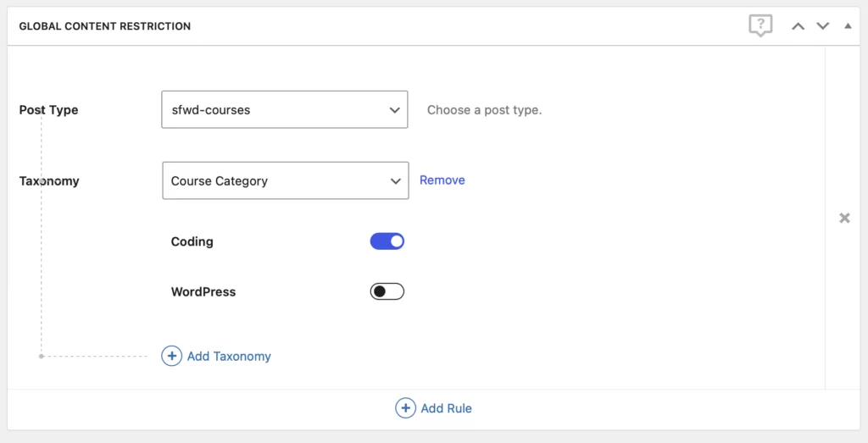Disable the Coding category toggle
This screenshot has height=443, width=868.
[x=387, y=241]
